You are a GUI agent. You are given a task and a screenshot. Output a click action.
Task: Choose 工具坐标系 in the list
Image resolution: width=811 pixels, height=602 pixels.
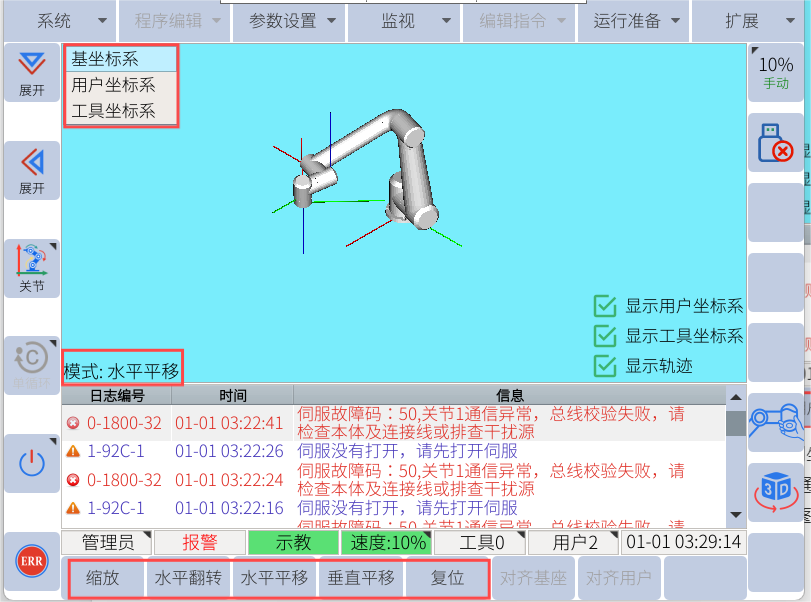click(x=113, y=111)
